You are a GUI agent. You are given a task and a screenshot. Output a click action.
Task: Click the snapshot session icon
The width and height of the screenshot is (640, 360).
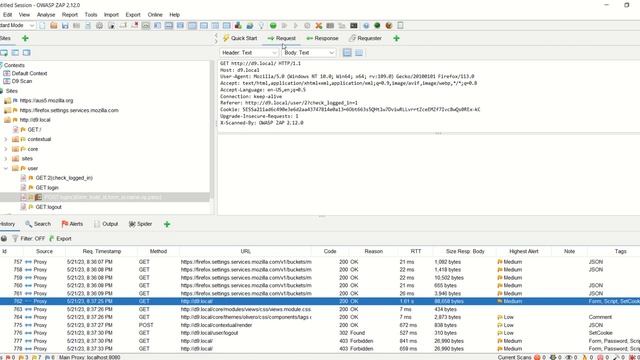[76, 25]
